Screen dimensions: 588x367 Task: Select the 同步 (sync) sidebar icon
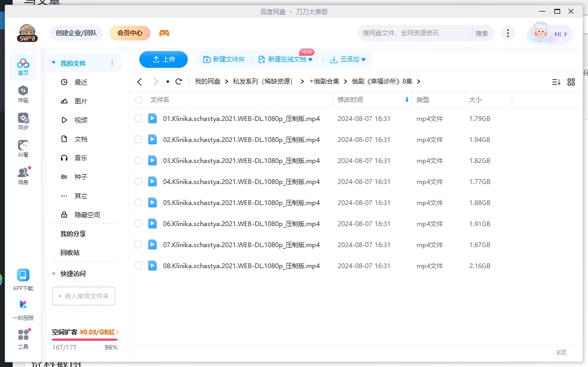click(22, 121)
